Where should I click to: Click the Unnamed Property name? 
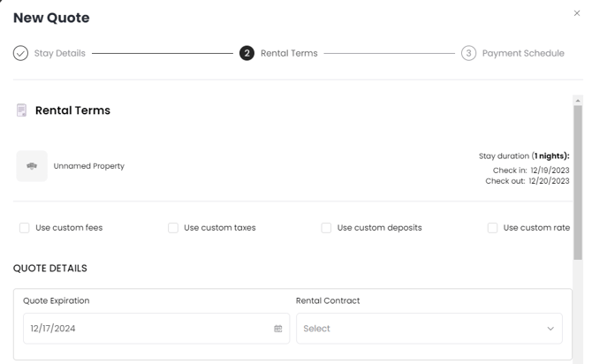click(x=88, y=166)
